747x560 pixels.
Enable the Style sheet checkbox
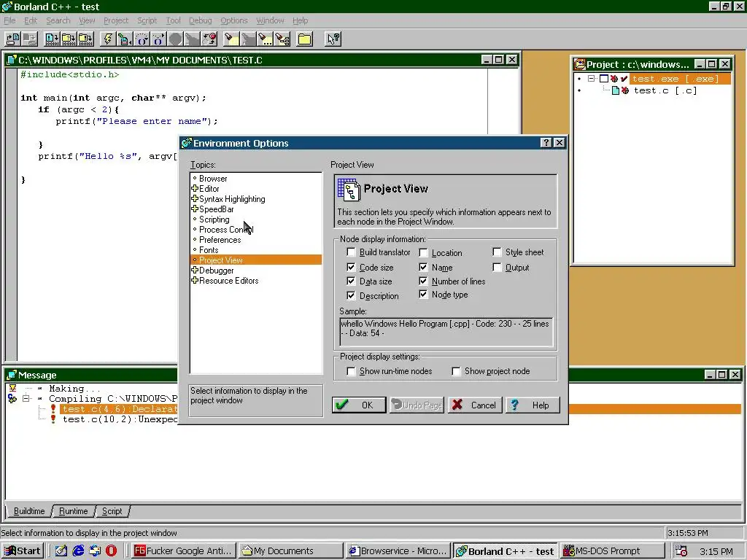tap(497, 252)
